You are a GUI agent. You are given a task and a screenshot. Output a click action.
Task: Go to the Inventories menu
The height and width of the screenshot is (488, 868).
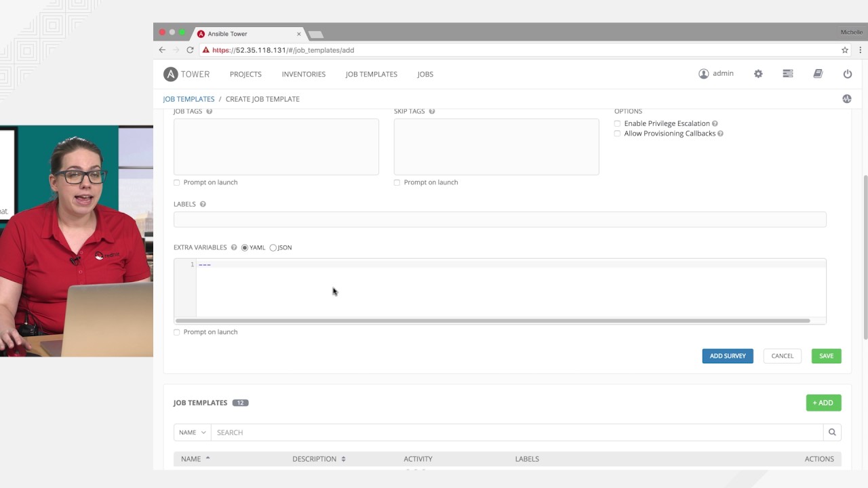point(304,74)
